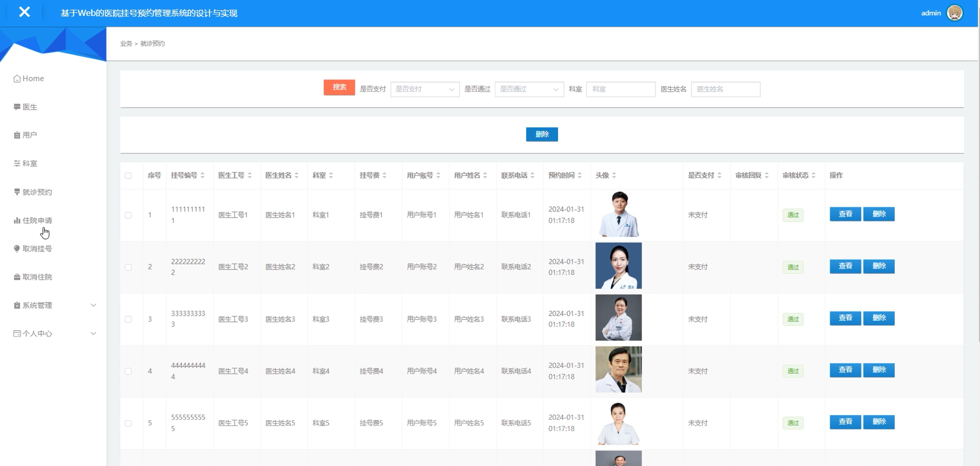Screen dimensions: 980x466
Task: Open doctor photo in row 2
Action: point(619,266)
